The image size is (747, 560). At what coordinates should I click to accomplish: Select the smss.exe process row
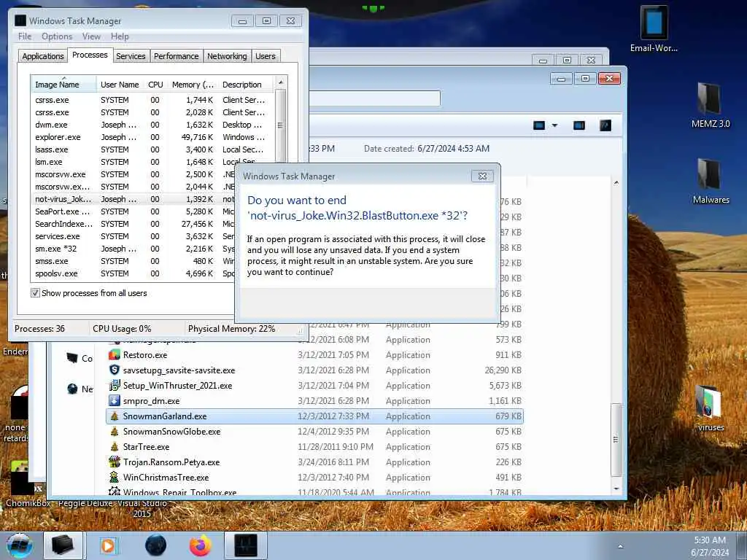point(133,261)
